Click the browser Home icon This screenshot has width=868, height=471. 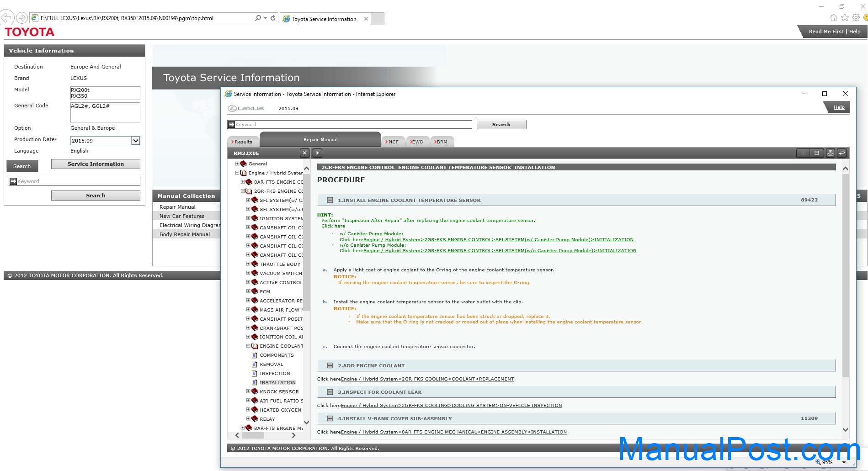point(834,18)
